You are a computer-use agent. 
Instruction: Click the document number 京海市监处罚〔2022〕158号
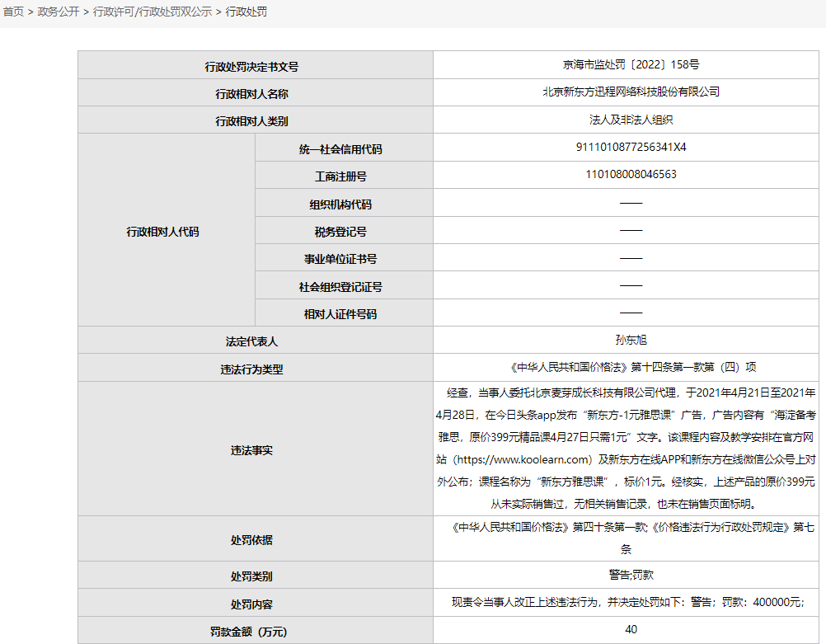point(631,64)
